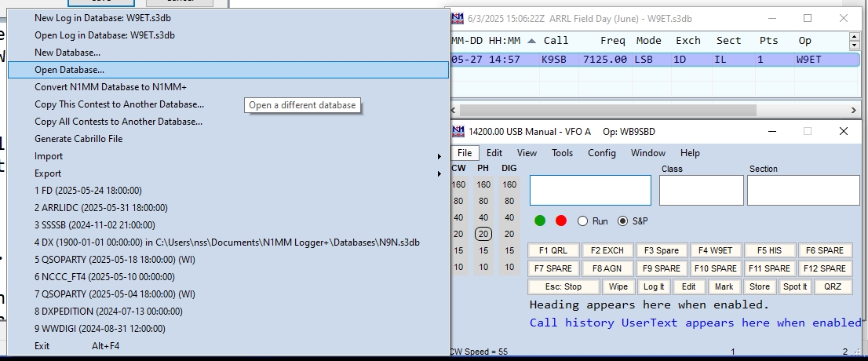Click the N1MM icon in entry window title
This screenshot has width=868, height=361.
(457, 131)
